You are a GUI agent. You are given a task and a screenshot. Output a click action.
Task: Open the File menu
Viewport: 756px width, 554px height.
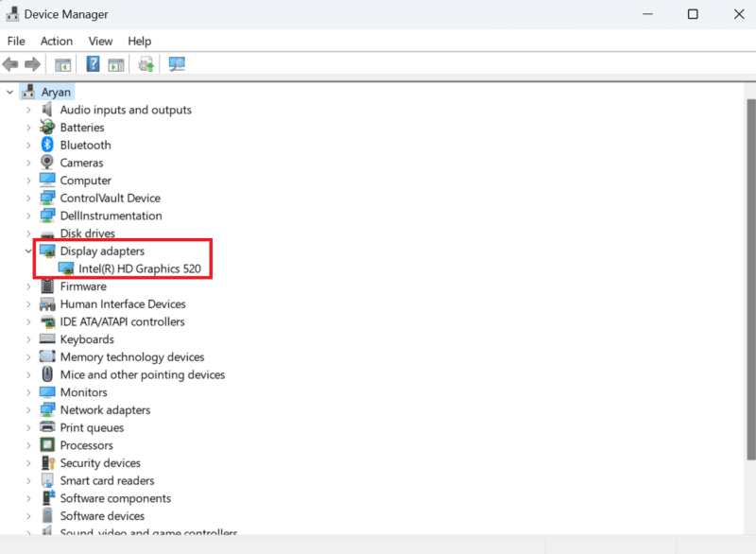16,41
